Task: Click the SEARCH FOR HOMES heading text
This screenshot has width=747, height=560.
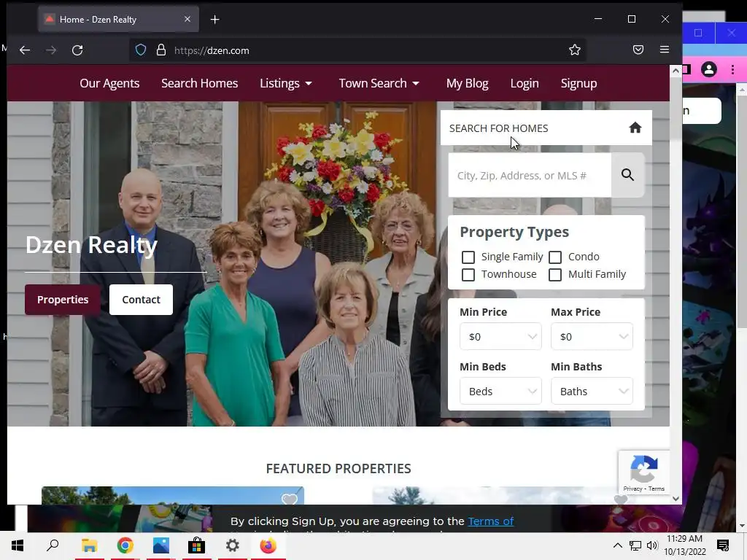Action: click(x=498, y=128)
